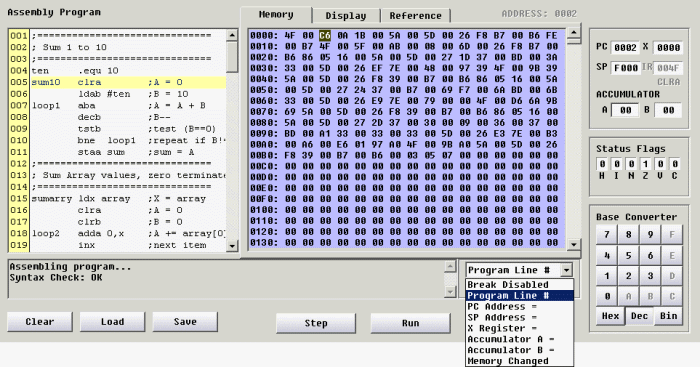Clear the assembly program editor
Screen dimensions: 700x367
point(40,321)
